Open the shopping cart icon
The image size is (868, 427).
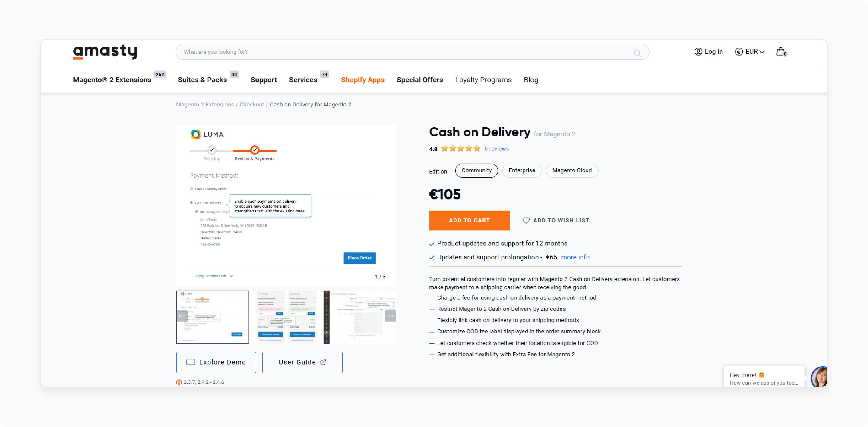(x=781, y=52)
